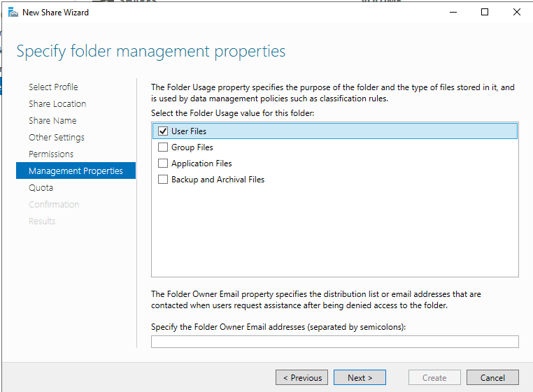This screenshot has height=392, width=533.
Task: Click the New Share Wizard title bar icon
Action: [x=13, y=12]
